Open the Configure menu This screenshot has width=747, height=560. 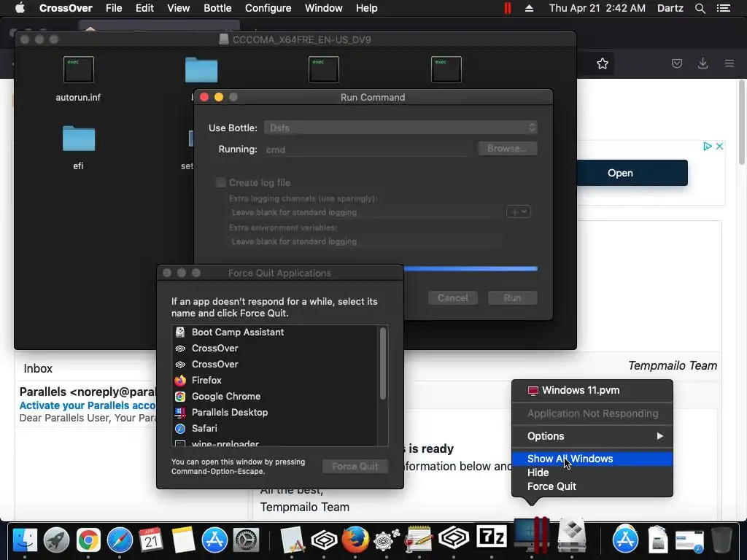[x=268, y=8]
